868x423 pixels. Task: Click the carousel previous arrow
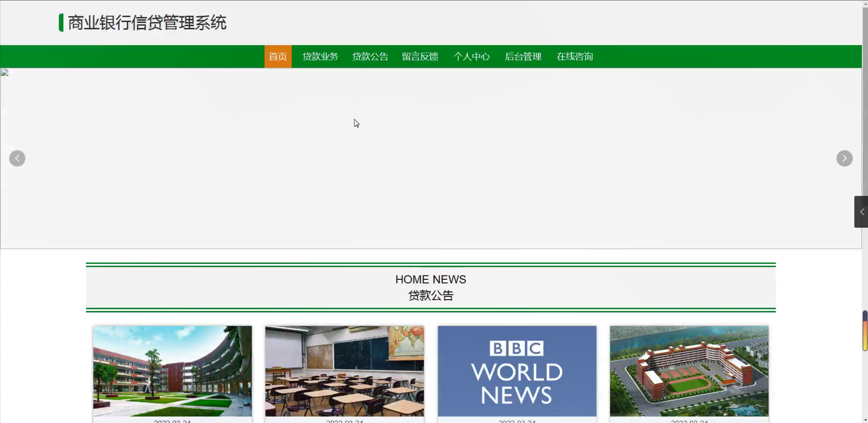coord(17,158)
